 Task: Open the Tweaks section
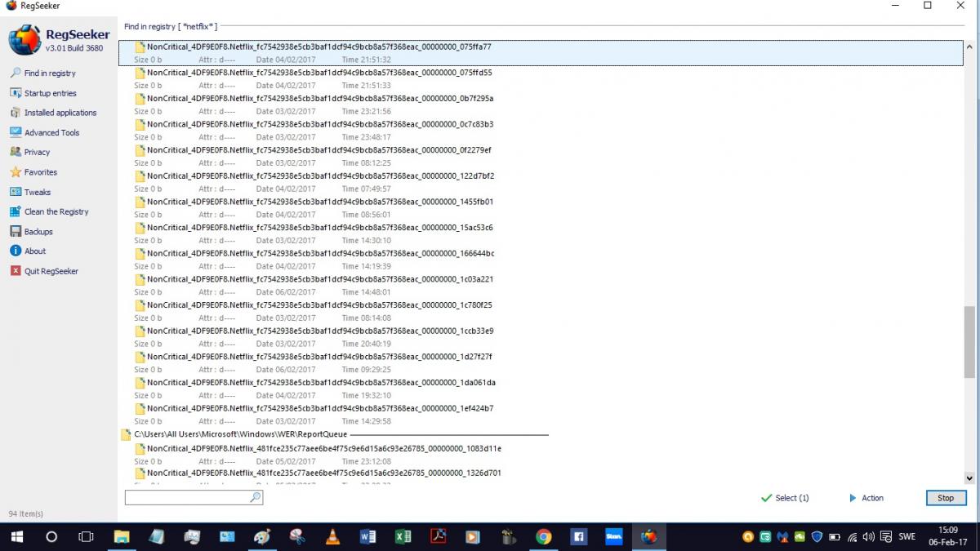pos(30,192)
